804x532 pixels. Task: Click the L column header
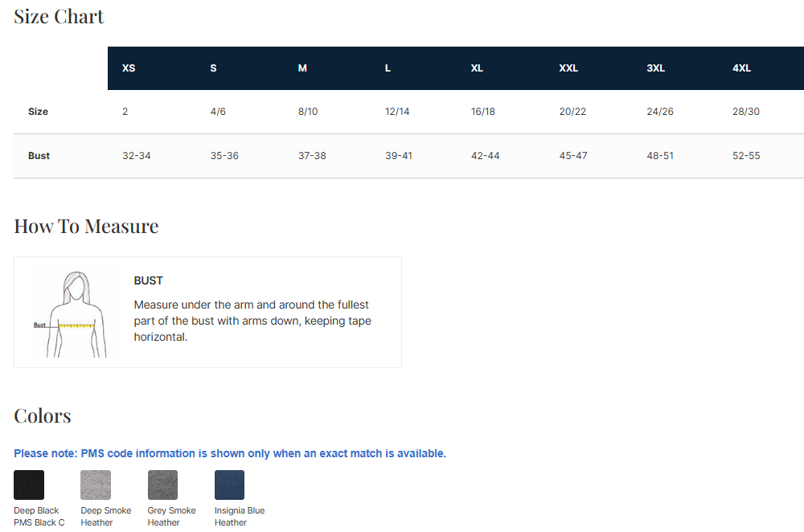[x=388, y=68]
